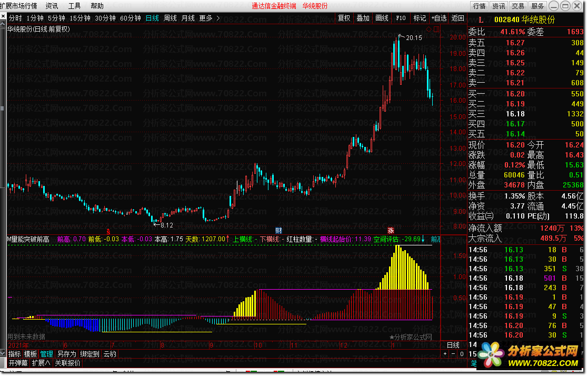Click the 大宗流入 489.5万 row
The height and width of the screenshot is (376, 588).
point(526,238)
